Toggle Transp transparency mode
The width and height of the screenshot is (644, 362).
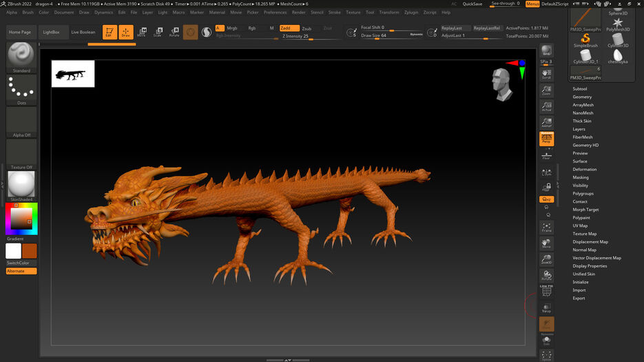546,308
